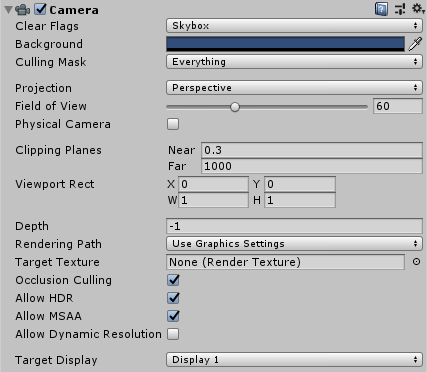Viewport: 427px width, 372px height.
Task: Click the Far clipping plane field
Action: tap(312, 166)
